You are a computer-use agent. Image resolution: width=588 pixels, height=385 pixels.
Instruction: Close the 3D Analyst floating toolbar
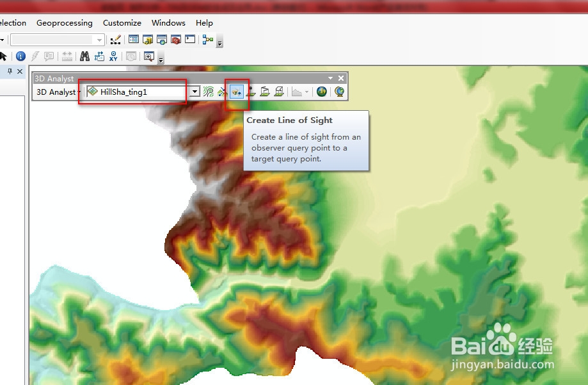pos(341,78)
